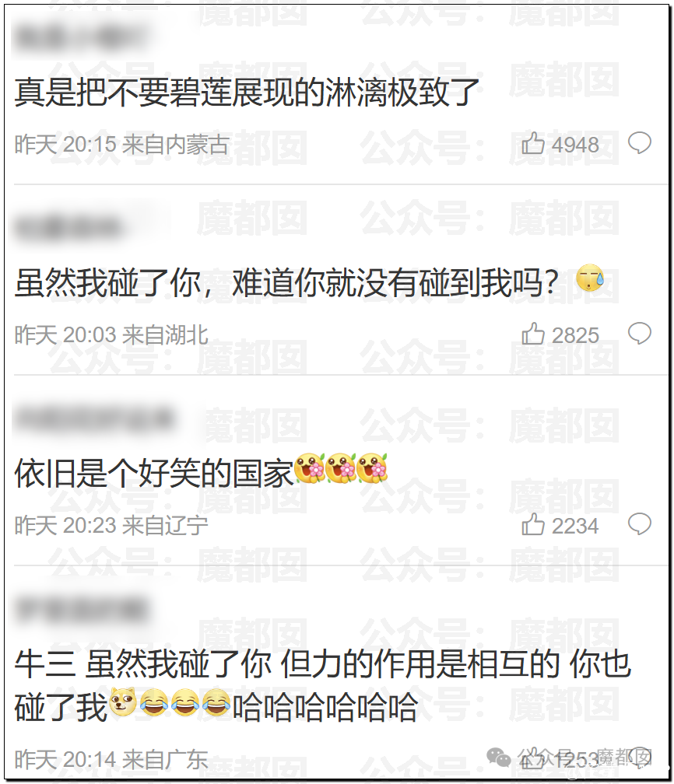Open replies for the 湖北 comment
Viewport: 674px width, 784px height.
(x=640, y=334)
